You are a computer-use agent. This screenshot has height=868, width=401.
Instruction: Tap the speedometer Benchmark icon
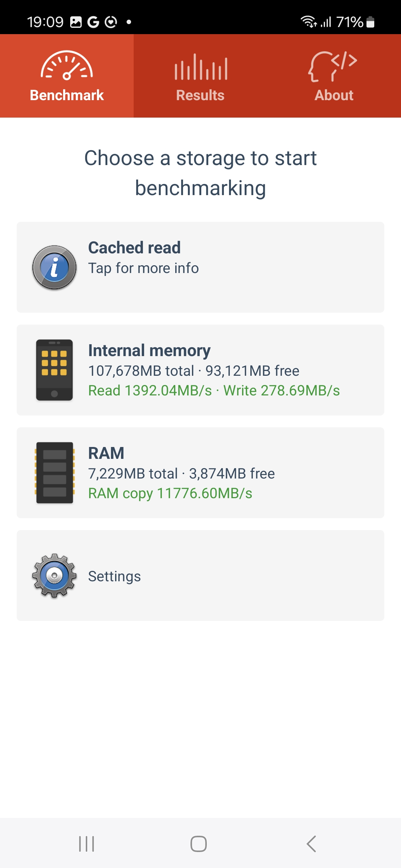point(67,66)
